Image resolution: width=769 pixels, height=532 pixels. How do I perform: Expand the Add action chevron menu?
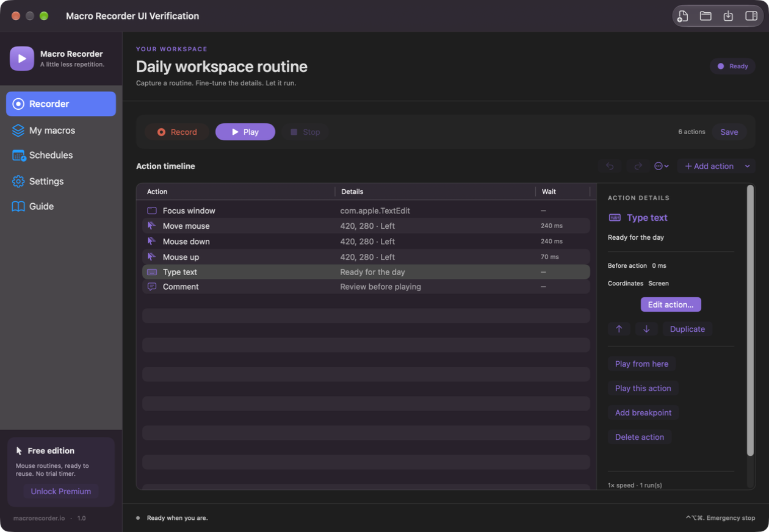[748, 166]
